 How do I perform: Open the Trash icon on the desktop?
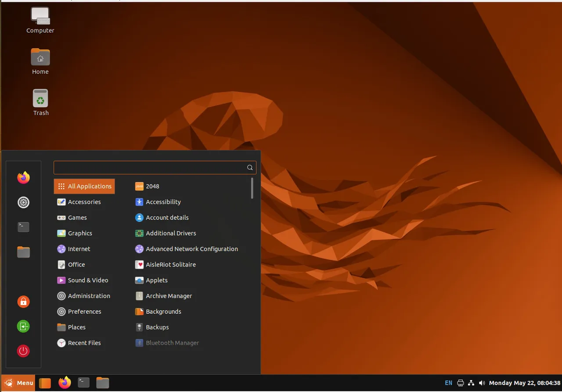click(x=40, y=103)
